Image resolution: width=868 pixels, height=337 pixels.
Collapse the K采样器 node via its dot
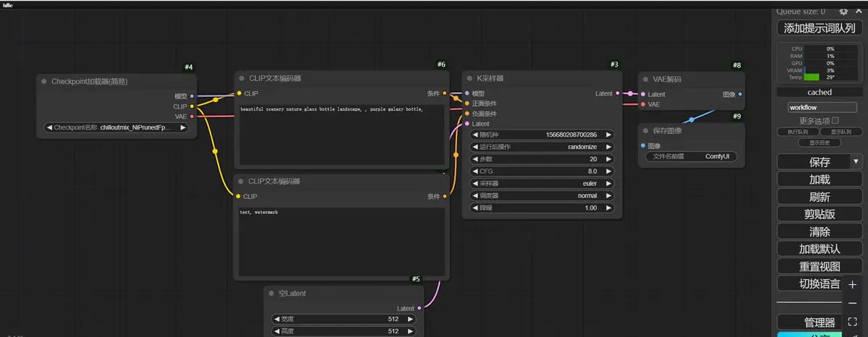[x=469, y=77]
